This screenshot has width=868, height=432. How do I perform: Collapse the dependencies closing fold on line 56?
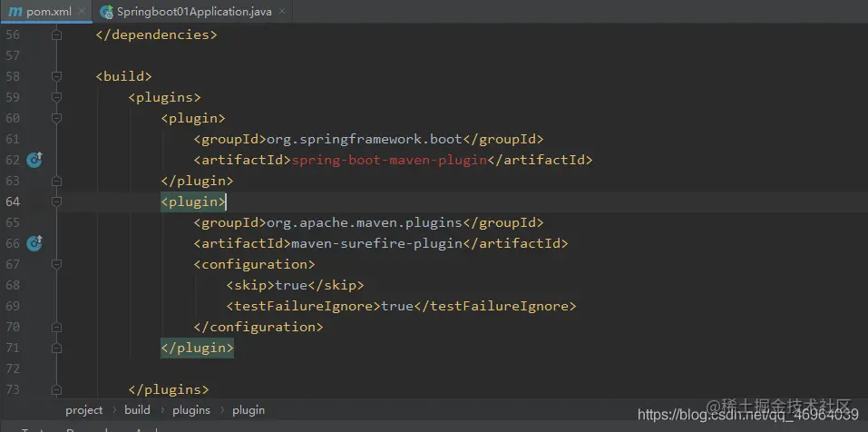click(56, 34)
